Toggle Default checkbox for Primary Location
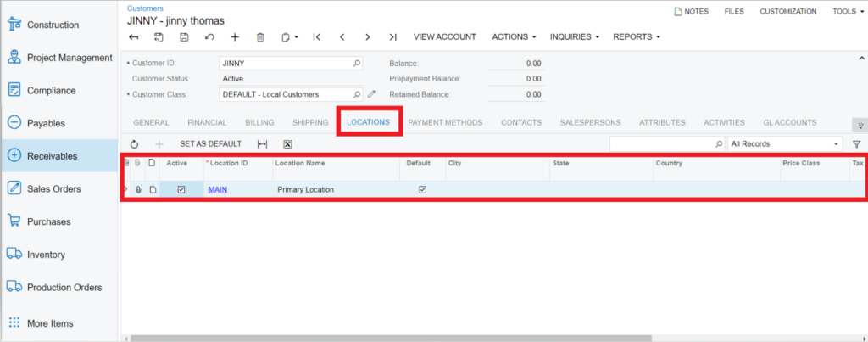Screen dimensions: 868x342 point(423,189)
